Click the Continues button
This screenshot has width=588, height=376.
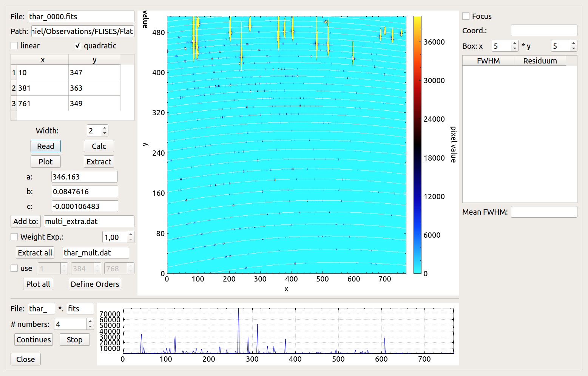[34, 340]
